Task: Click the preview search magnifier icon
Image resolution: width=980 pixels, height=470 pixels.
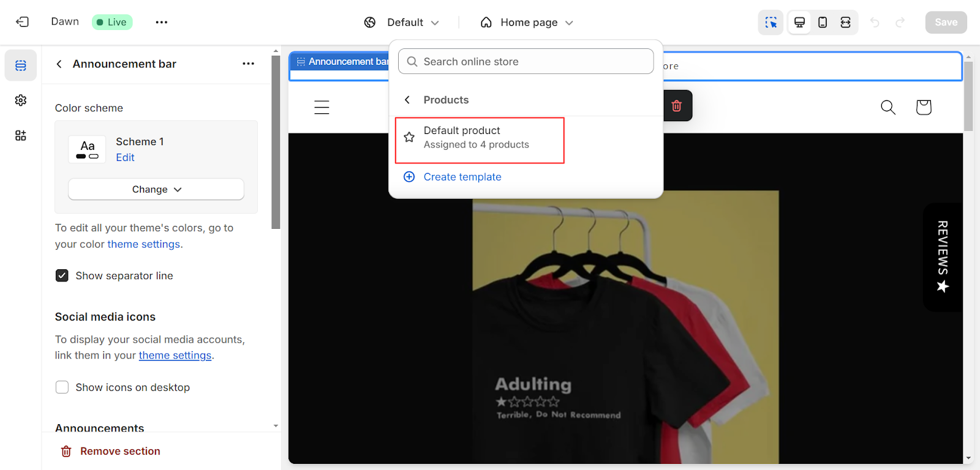Action: coord(888,107)
